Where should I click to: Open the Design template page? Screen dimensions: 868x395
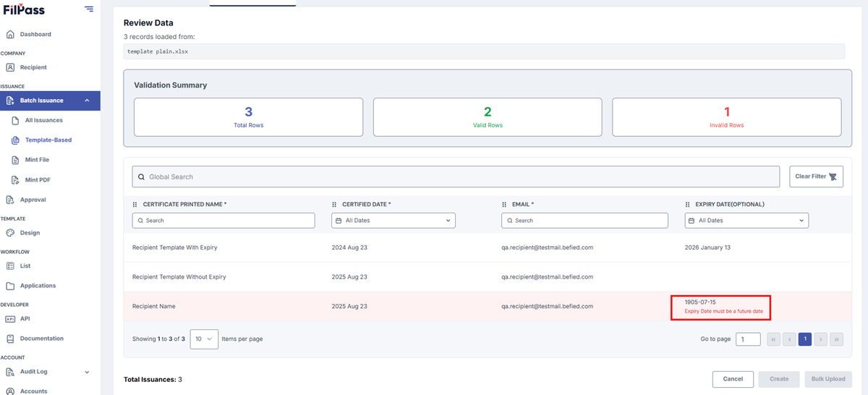30,233
